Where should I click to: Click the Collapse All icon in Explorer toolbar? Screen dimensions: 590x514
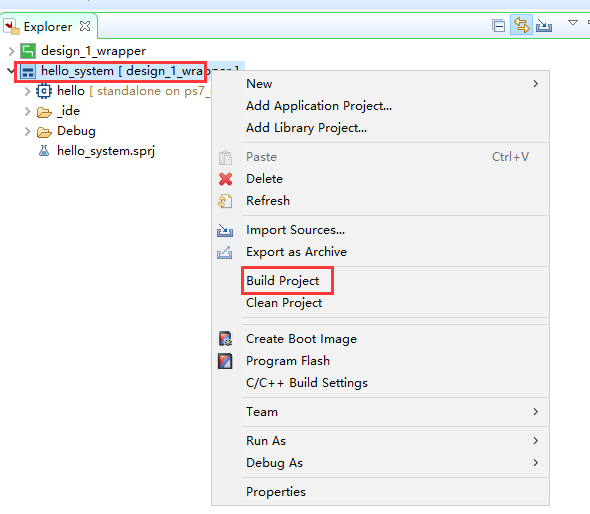coord(499,26)
